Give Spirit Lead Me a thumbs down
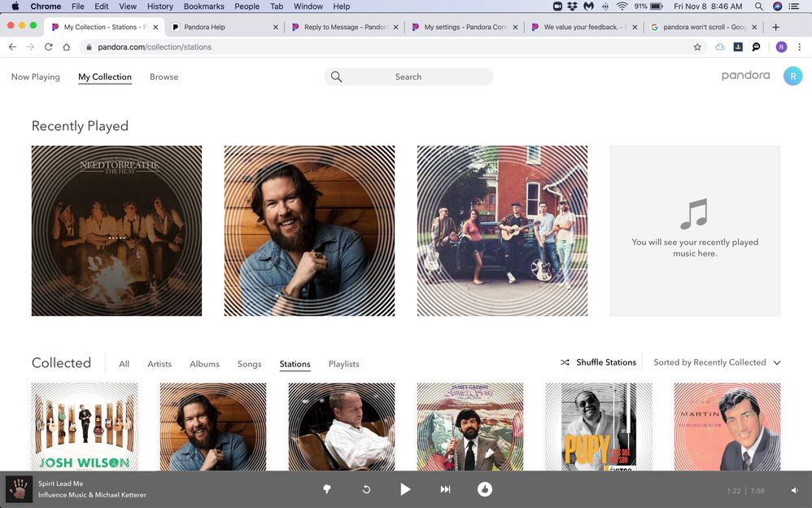 (327, 489)
